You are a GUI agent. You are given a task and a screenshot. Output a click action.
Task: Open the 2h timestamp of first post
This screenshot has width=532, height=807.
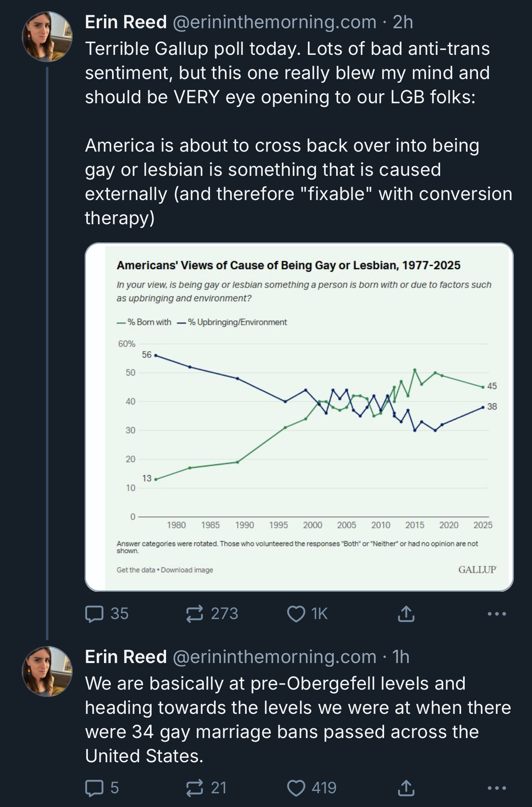pyautogui.click(x=403, y=22)
